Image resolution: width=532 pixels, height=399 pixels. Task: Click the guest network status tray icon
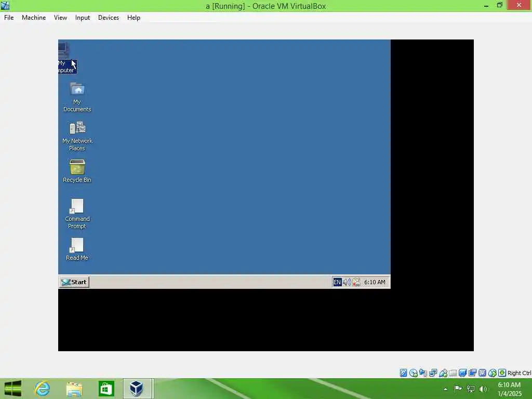click(x=356, y=282)
